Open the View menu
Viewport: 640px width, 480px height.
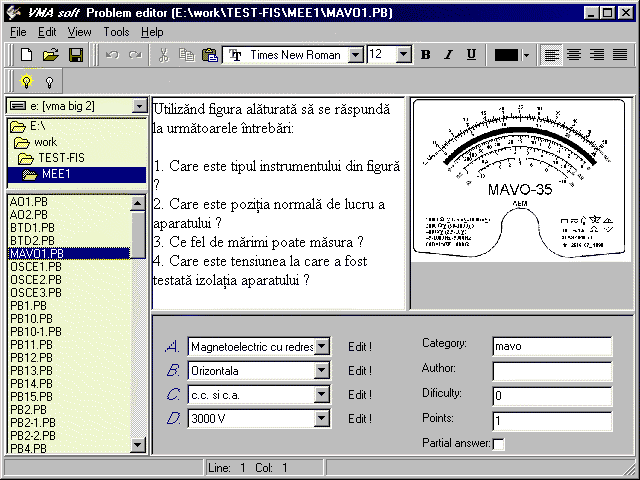click(79, 32)
